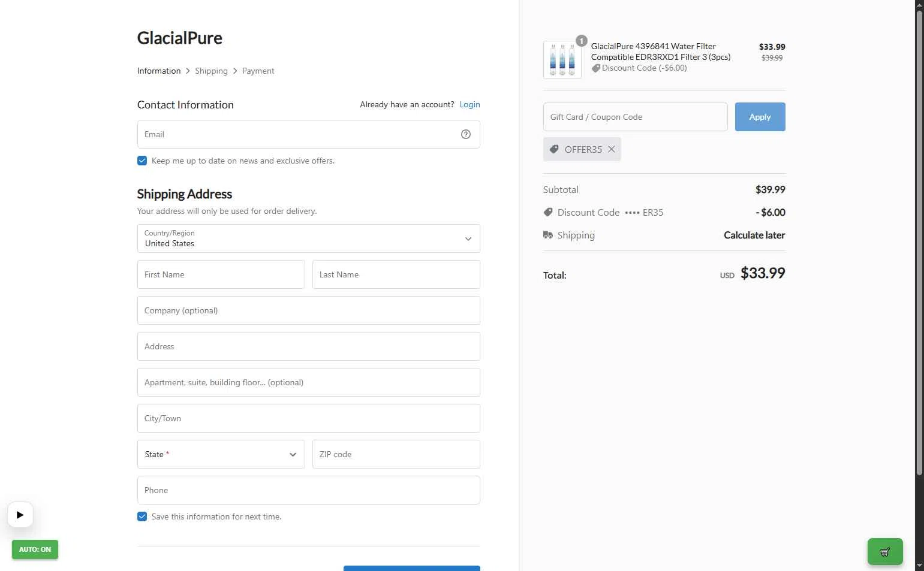Toggle the AUTO: ON button
This screenshot has height=571, width=924.
(35, 549)
